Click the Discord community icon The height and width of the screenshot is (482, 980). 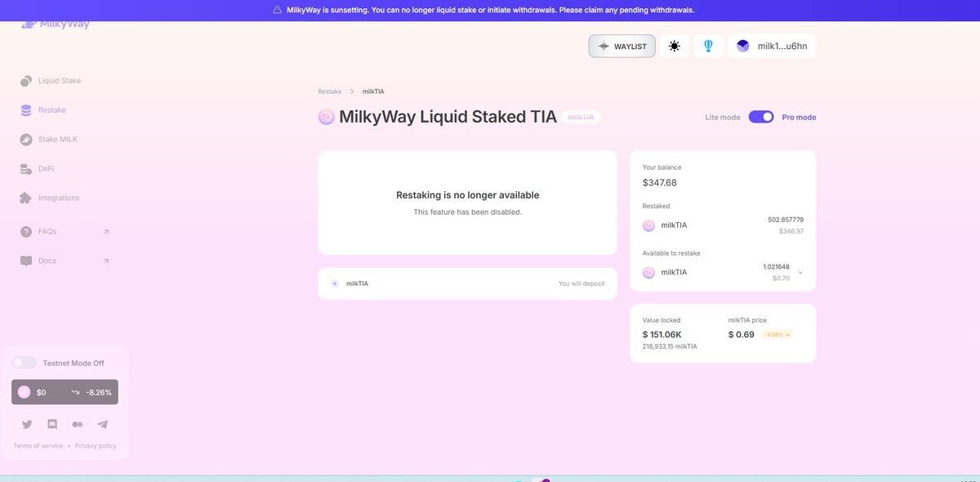click(x=51, y=424)
